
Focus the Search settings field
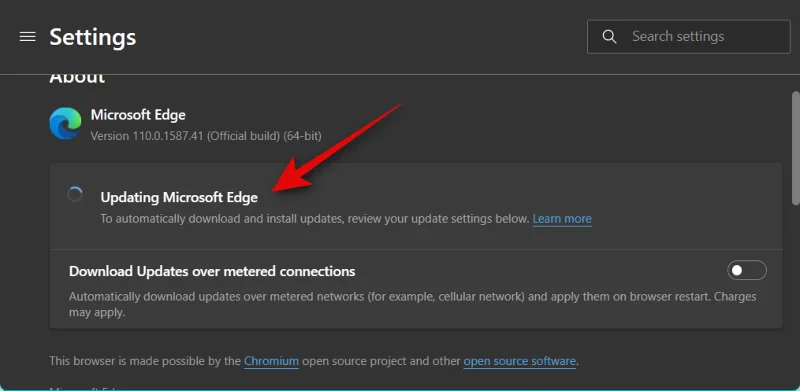click(689, 37)
